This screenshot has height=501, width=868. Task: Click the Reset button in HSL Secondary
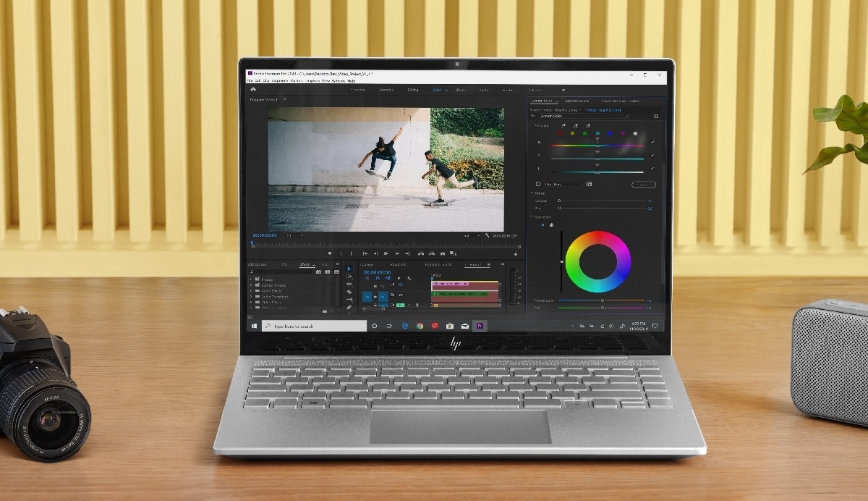[643, 185]
